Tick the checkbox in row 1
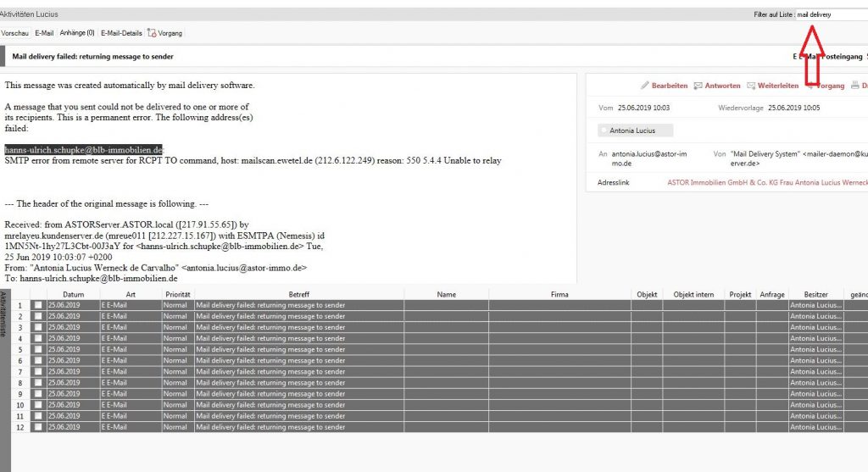The image size is (868, 472). 36,305
